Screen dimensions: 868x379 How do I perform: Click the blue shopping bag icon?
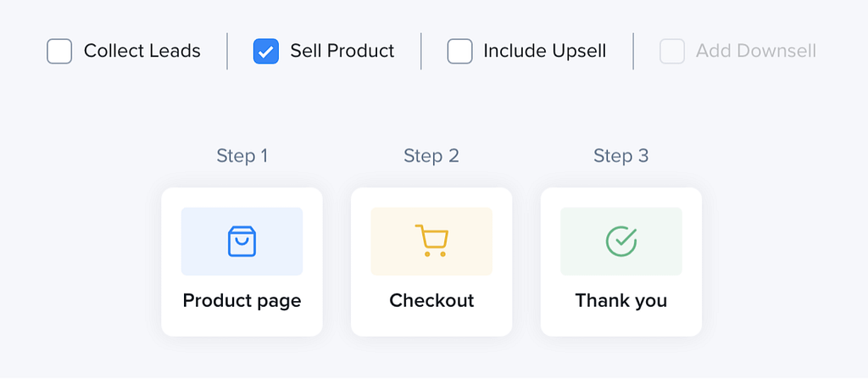point(242,241)
